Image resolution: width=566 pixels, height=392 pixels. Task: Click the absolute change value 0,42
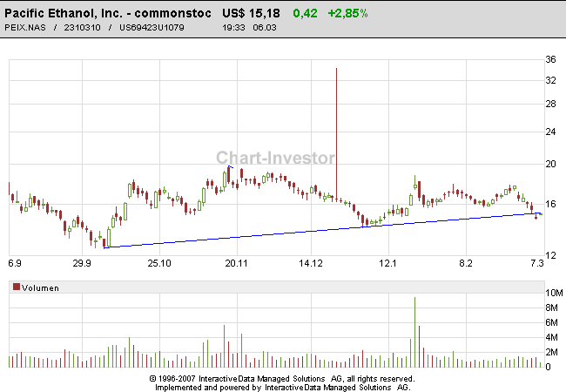(x=305, y=13)
